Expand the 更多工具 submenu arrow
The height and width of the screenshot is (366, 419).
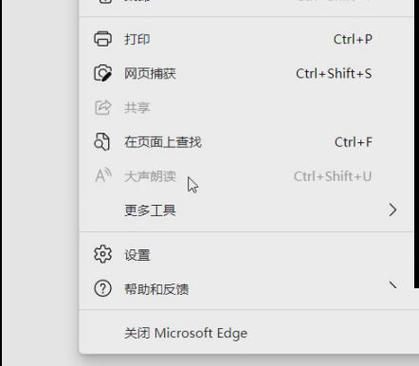pyautogui.click(x=393, y=210)
